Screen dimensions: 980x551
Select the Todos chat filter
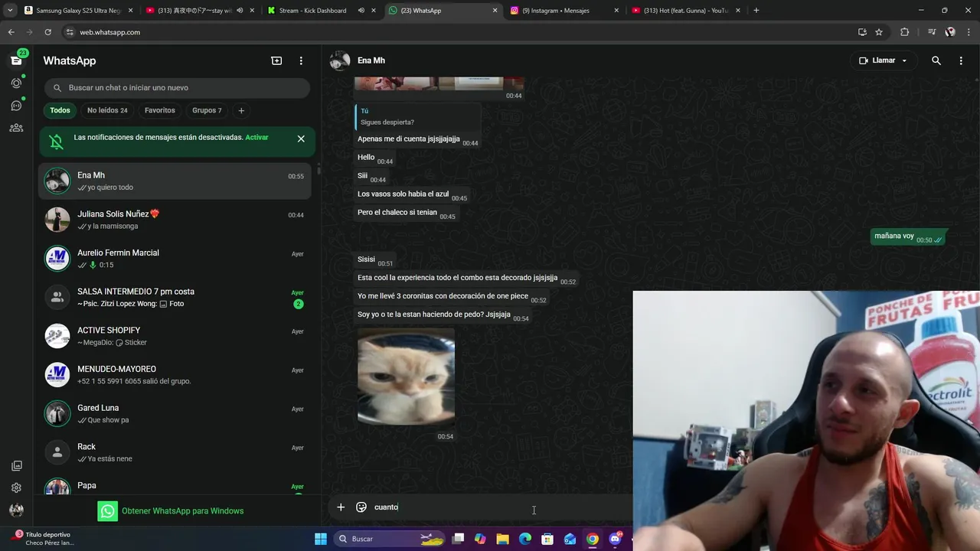point(60,110)
